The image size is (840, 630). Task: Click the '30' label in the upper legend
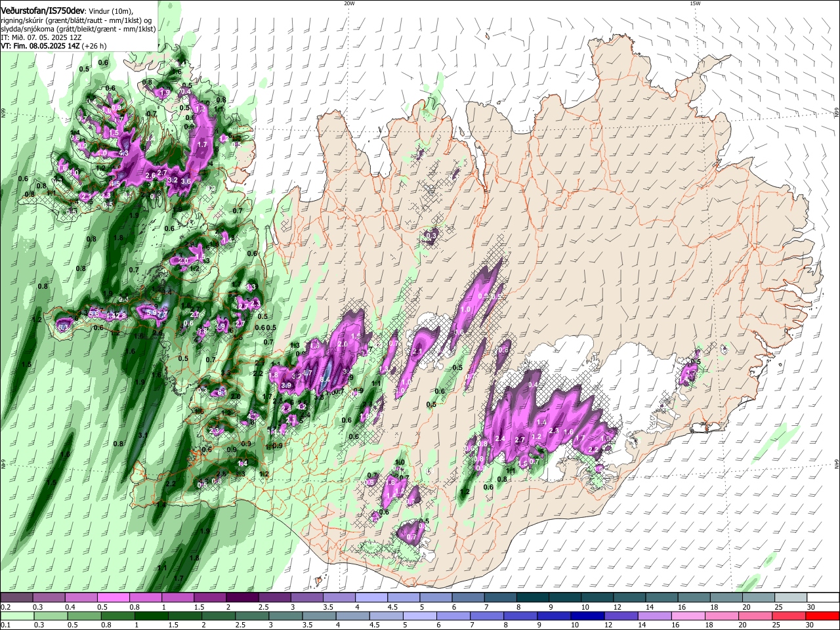click(811, 607)
